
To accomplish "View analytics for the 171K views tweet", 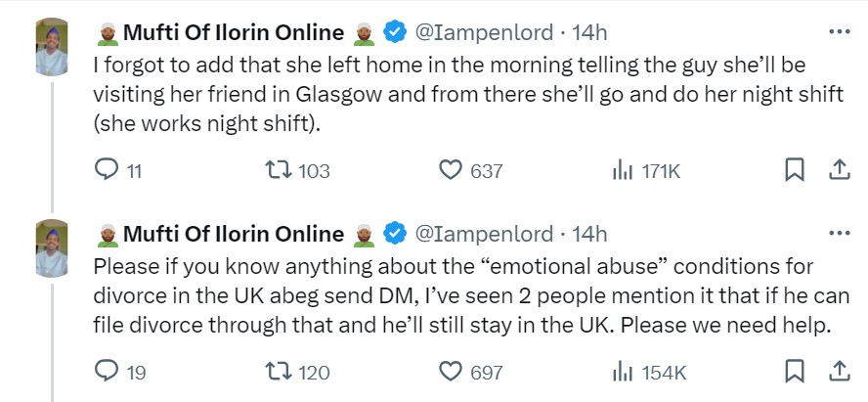I will pyautogui.click(x=622, y=170).
